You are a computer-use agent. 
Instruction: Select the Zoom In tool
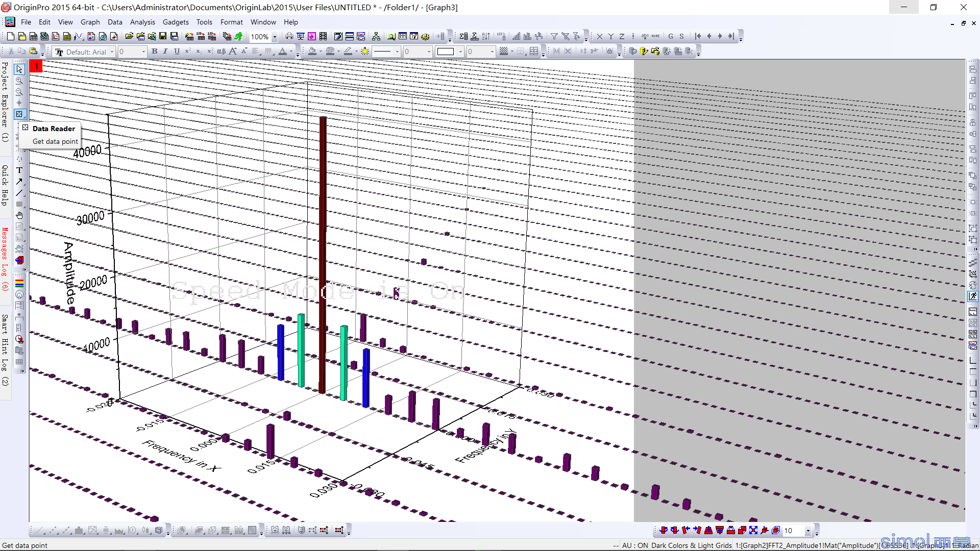19,81
